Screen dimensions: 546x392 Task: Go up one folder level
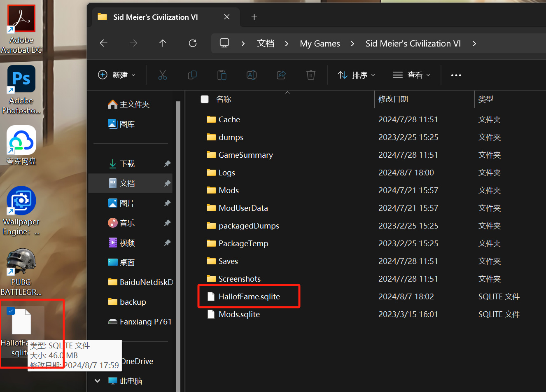(x=163, y=43)
